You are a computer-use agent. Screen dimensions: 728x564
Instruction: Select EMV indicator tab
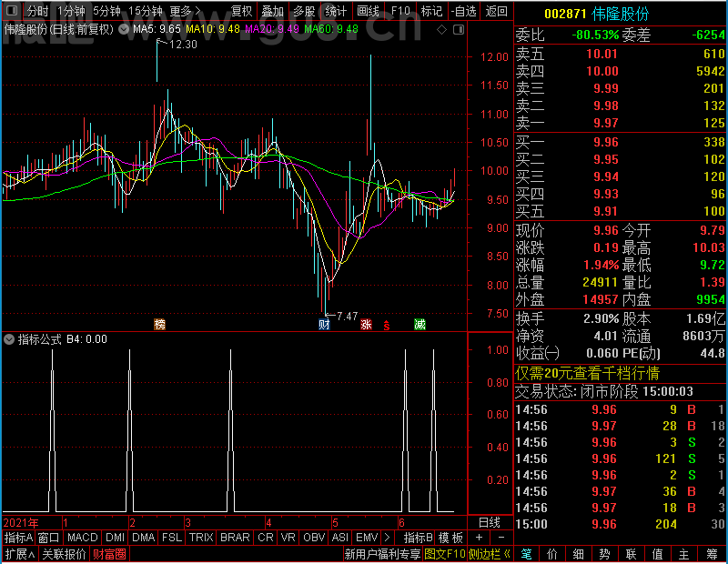(367, 538)
